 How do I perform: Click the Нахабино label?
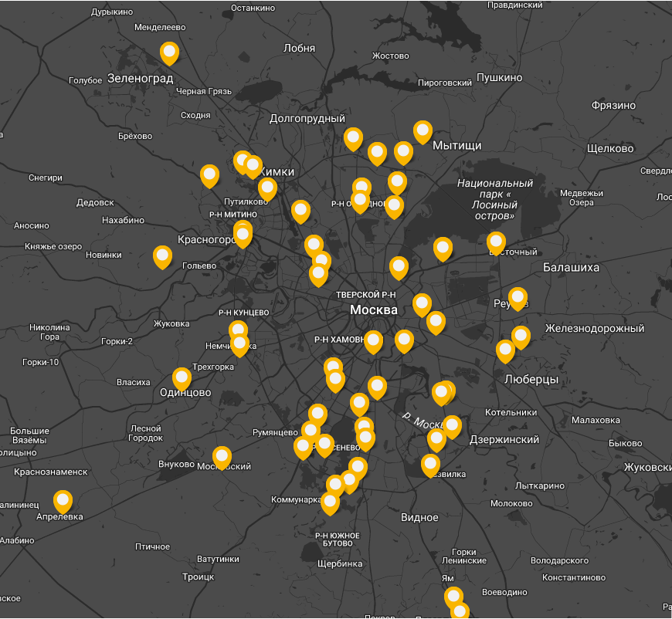[x=123, y=220]
